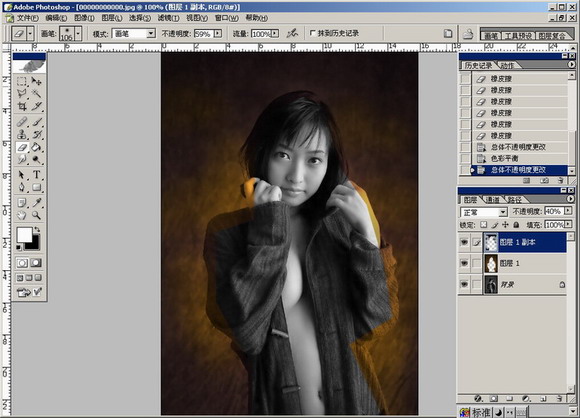Open the 滤镜 menu
The image size is (580, 418).
pyautogui.click(x=169, y=18)
